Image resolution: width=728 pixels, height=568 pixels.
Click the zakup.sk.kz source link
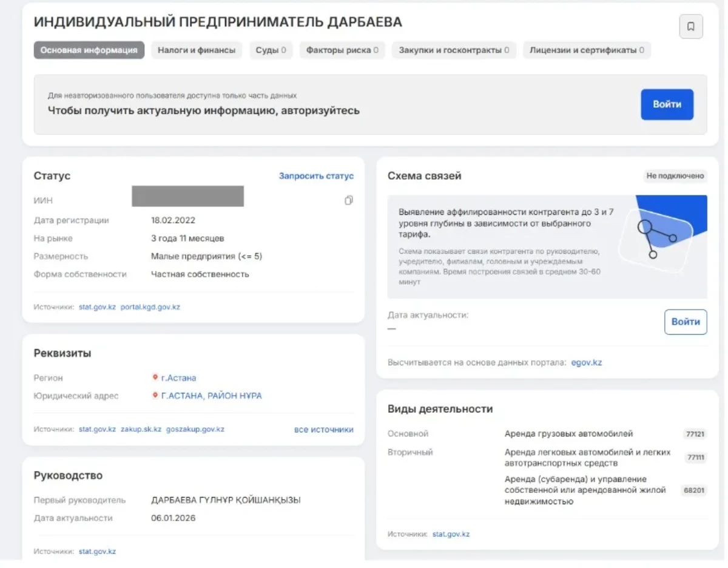(x=141, y=429)
